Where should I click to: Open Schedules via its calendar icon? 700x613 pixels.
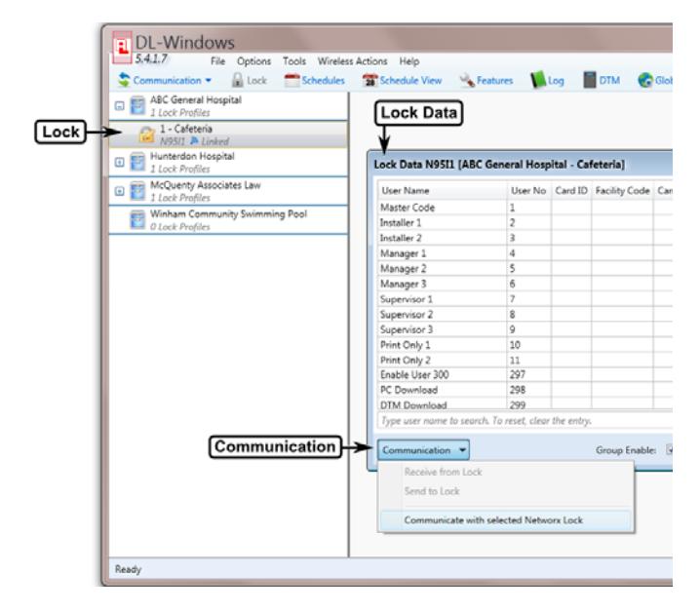(292, 81)
